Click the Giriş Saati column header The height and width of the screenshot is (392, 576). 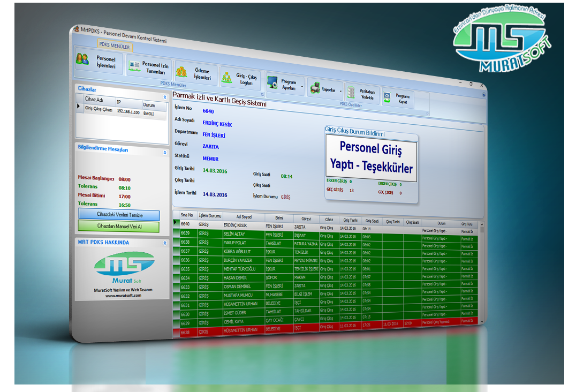pos(372,221)
